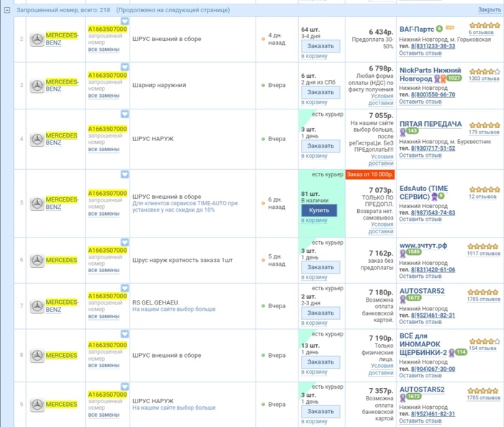This screenshot has height=427, width=504.
Task: Open 'все замены' in the EdsAuto row
Action: (x=104, y=213)
